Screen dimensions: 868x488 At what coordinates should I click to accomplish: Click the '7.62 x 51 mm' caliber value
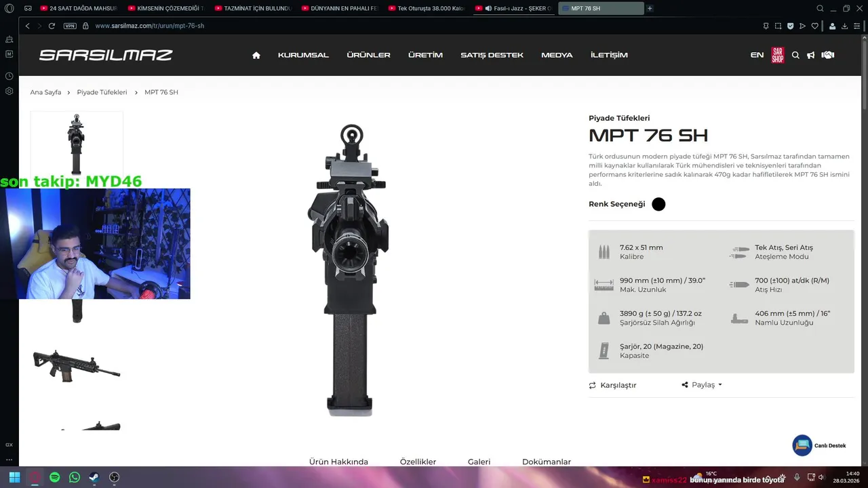pyautogui.click(x=641, y=248)
